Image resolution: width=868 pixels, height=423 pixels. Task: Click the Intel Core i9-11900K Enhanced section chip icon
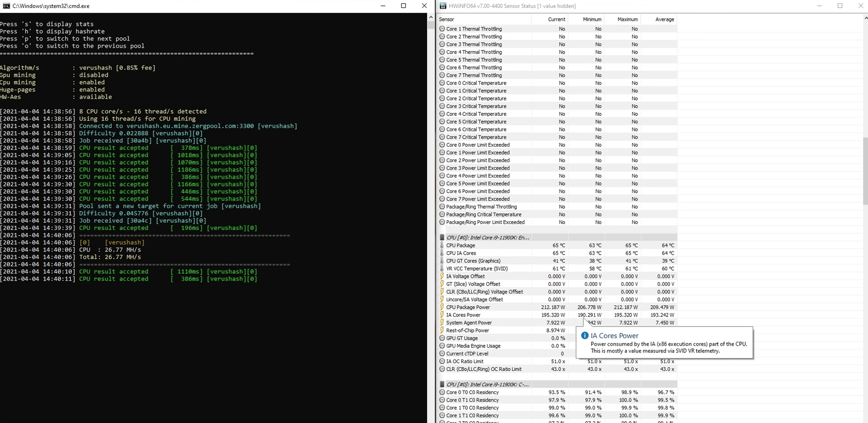442,237
